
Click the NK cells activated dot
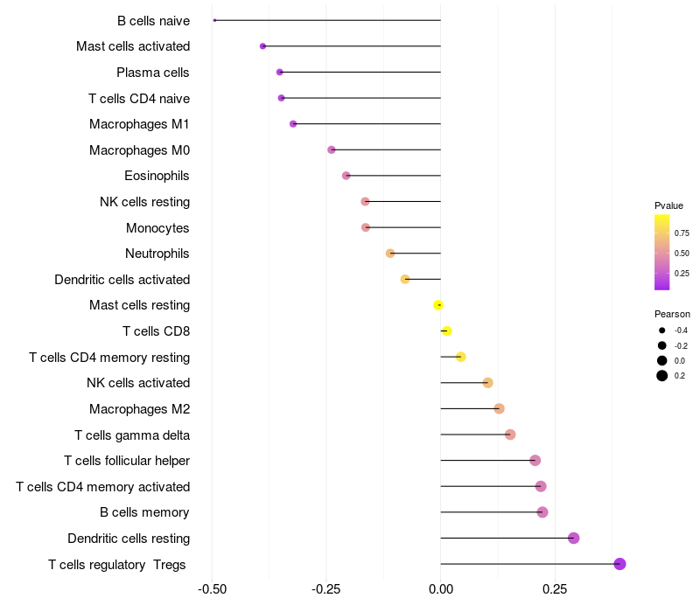point(488,383)
